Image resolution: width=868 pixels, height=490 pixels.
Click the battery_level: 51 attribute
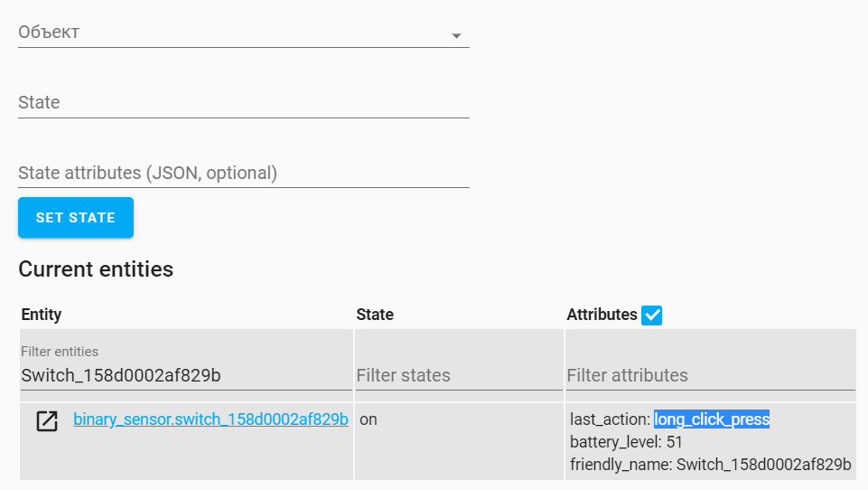coord(626,442)
